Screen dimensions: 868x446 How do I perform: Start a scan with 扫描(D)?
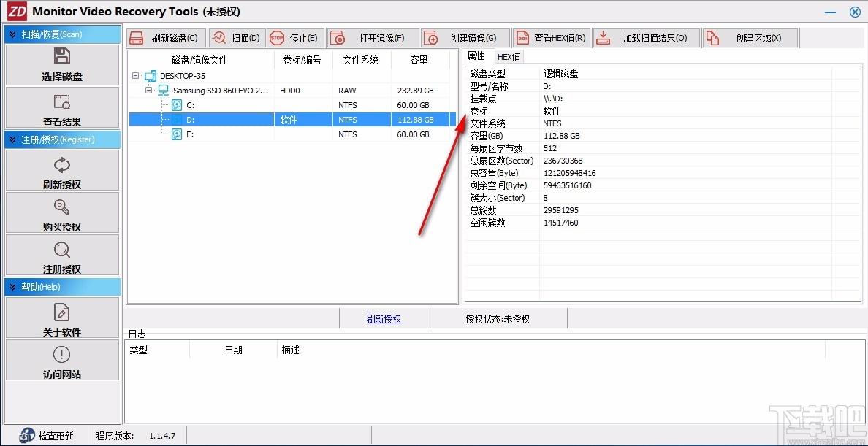pos(237,38)
